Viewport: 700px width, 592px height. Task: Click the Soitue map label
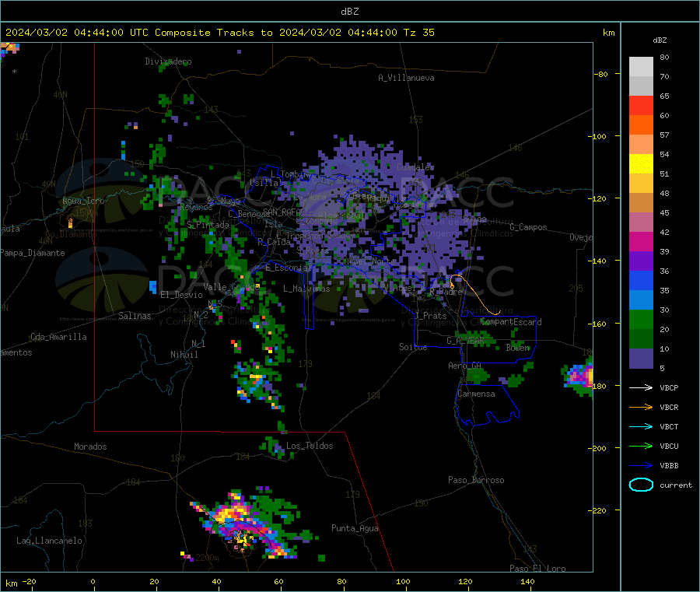tap(413, 347)
